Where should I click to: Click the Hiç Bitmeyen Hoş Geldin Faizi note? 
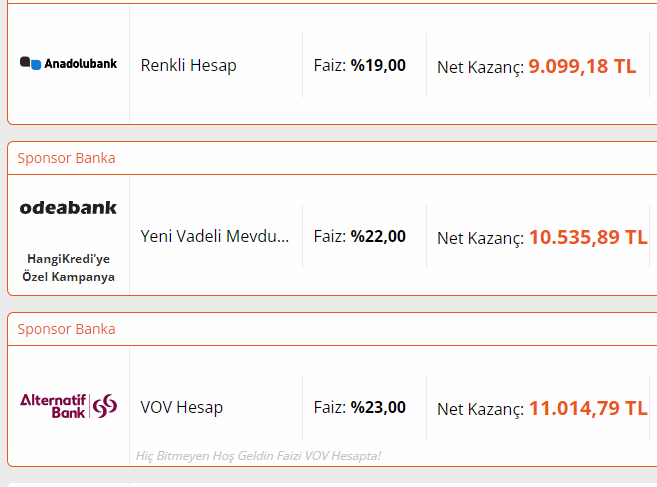(258, 456)
